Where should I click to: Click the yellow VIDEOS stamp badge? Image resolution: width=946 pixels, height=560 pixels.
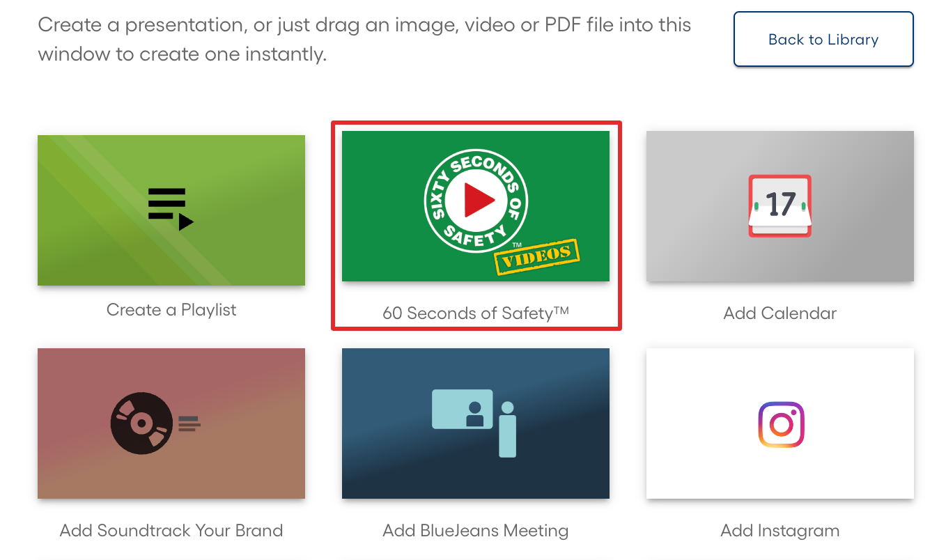(x=537, y=257)
